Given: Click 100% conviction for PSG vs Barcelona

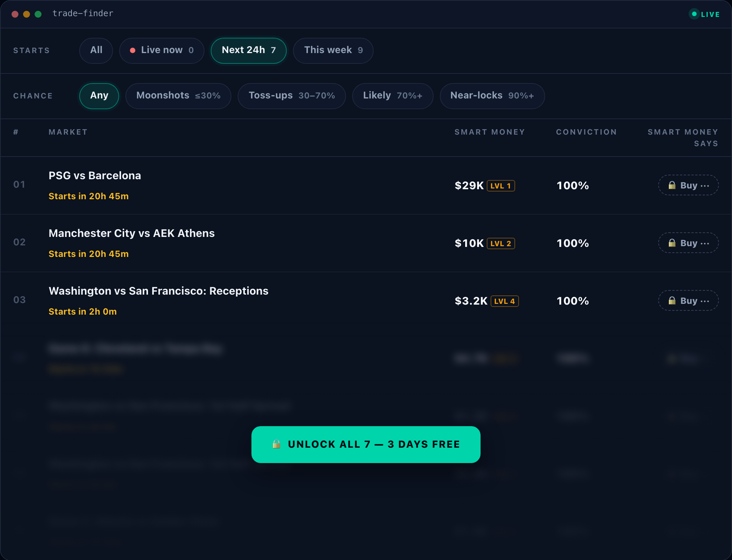Looking at the screenshot, I should click(x=573, y=186).
